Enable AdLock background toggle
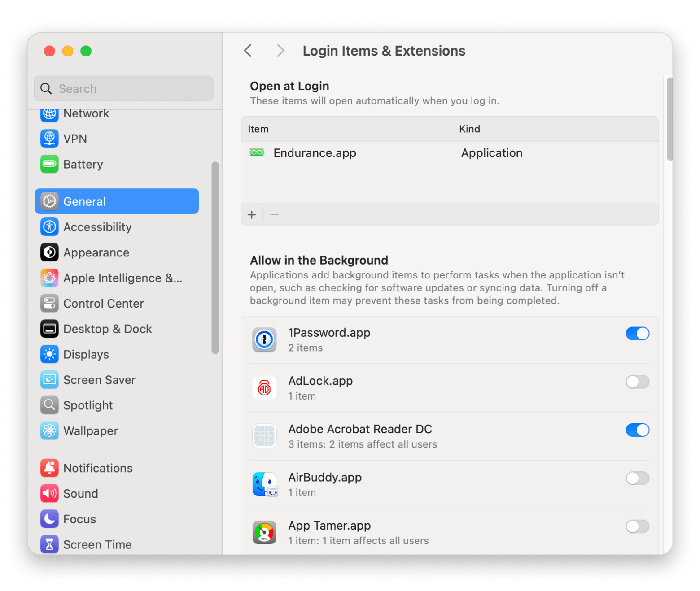Viewport: 700px width, 591px height. [637, 382]
